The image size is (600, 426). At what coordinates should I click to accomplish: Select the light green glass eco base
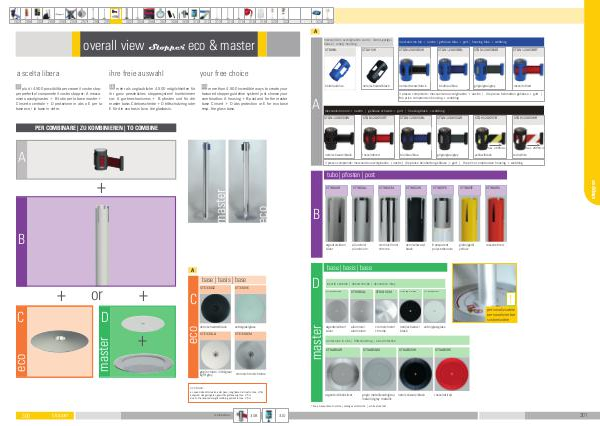(250, 308)
